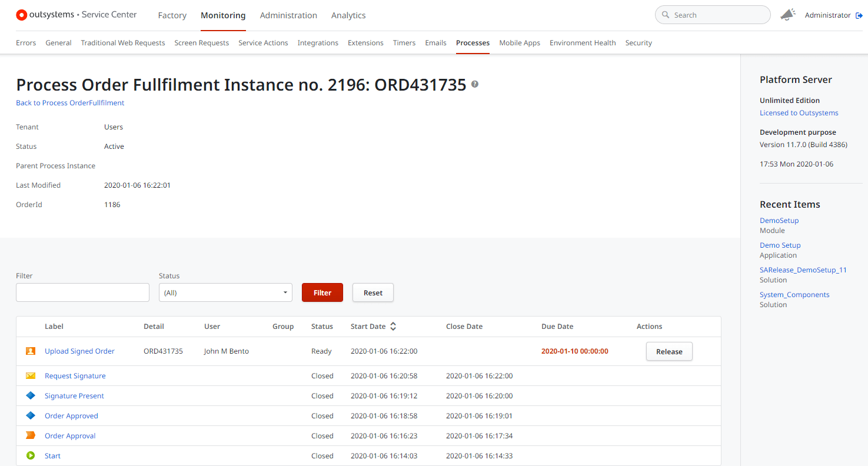Click the blue diamond icon for Signature Present
868x466 pixels.
pos(31,396)
